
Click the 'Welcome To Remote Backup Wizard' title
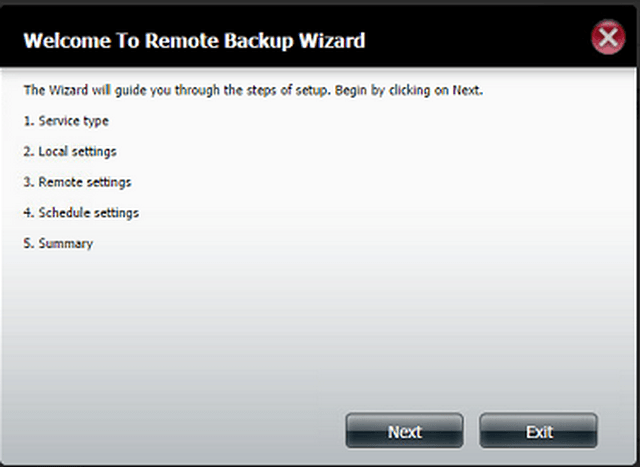tap(194, 40)
